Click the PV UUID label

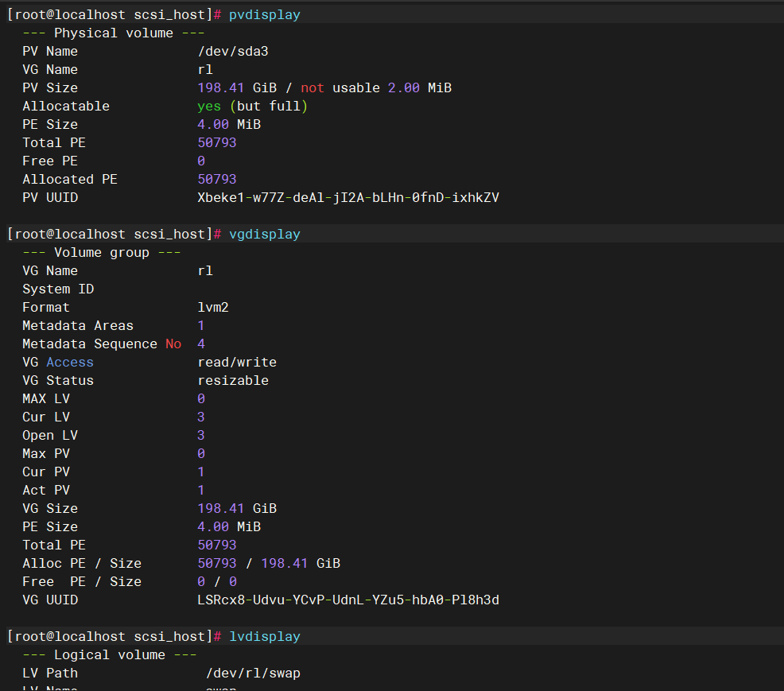[x=50, y=198]
